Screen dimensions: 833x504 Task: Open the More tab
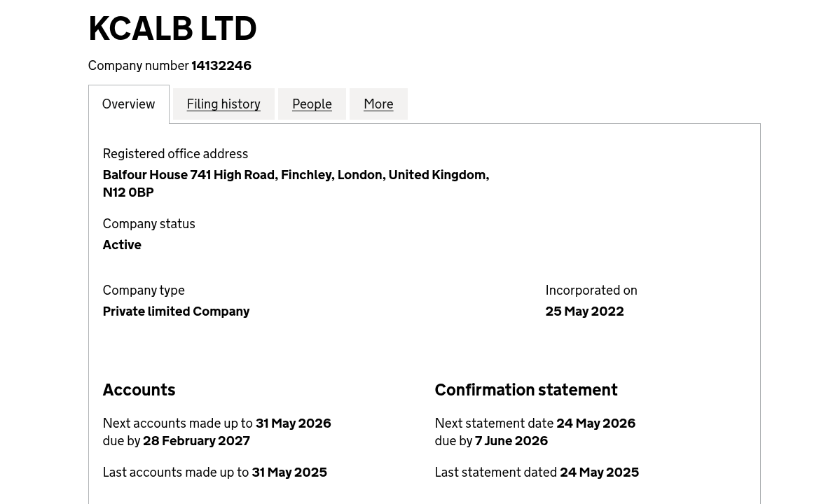click(x=378, y=104)
